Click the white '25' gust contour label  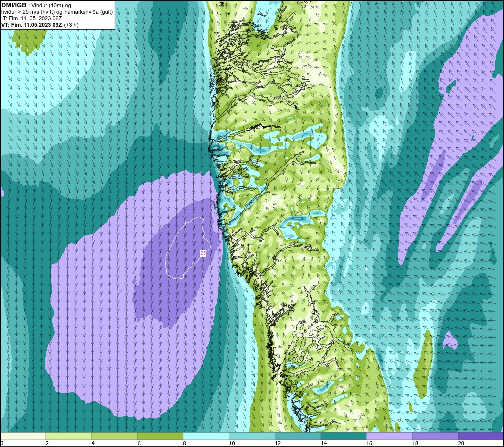coord(203,253)
